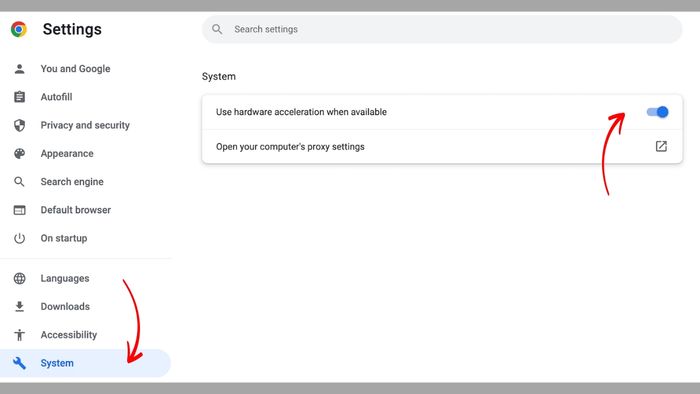Click the Appearance palette icon
The height and width of the screenshot is (394, 700).
point(19,153)
